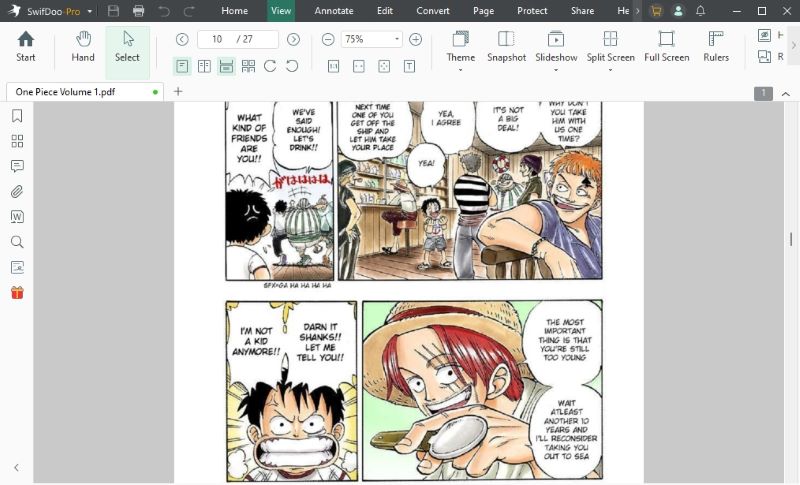
Task: Open the bookmarks panel in sidebar
Action: point(17,116)
